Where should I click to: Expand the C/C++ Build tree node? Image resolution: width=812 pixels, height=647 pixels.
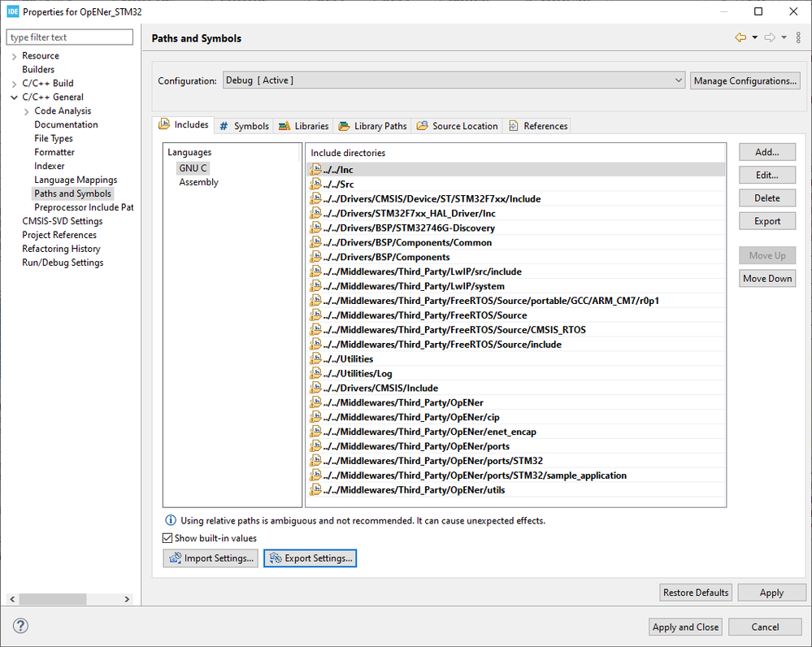(x=14, y=84)
